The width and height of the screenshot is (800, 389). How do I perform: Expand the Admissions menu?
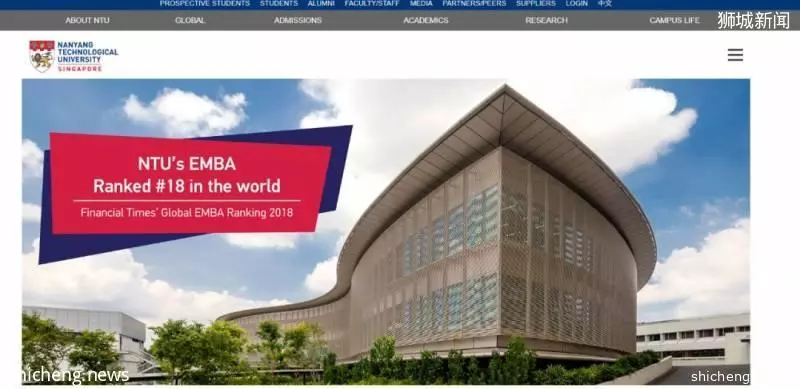297,20
